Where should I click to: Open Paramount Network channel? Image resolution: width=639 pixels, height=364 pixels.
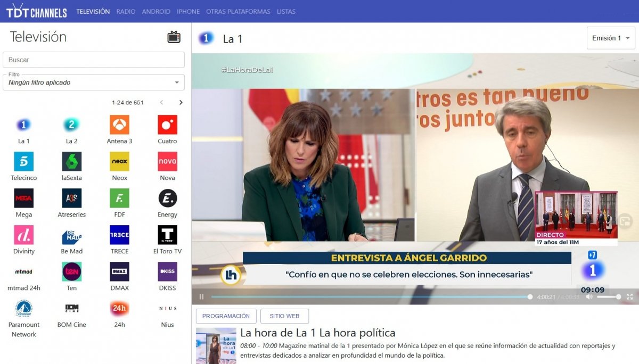(x=23, y=309)
